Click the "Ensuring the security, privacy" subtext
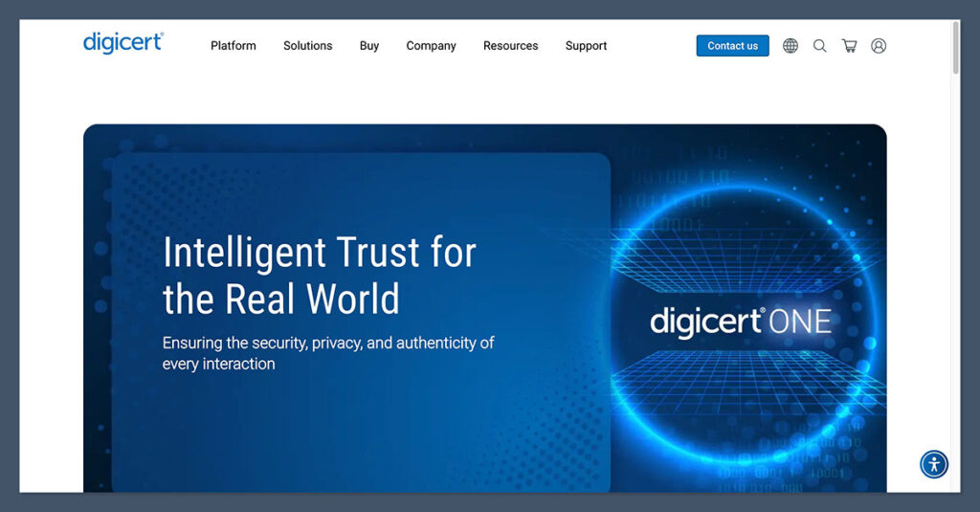980x512 pixels. click(328, 352)
